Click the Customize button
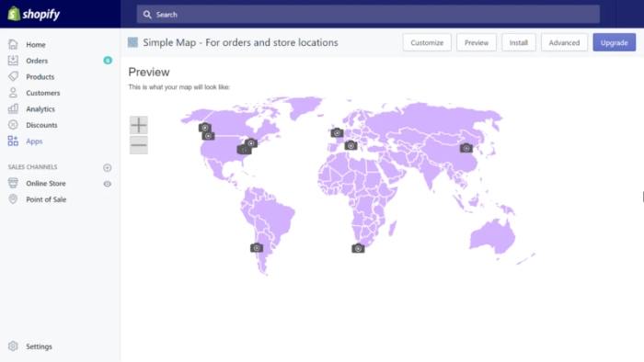 (427, 42)
